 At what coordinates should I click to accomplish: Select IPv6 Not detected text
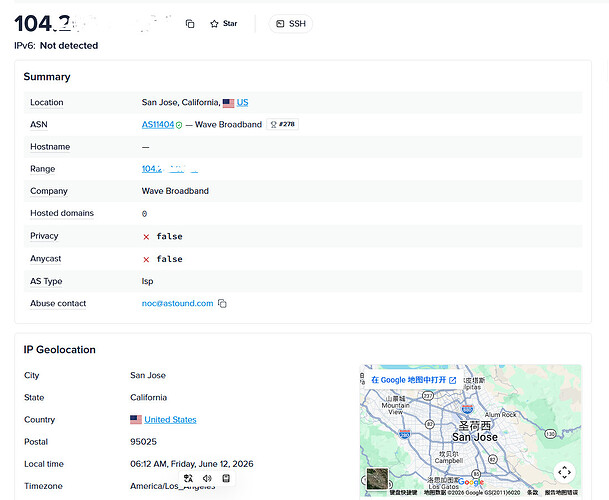coord(56,46)
